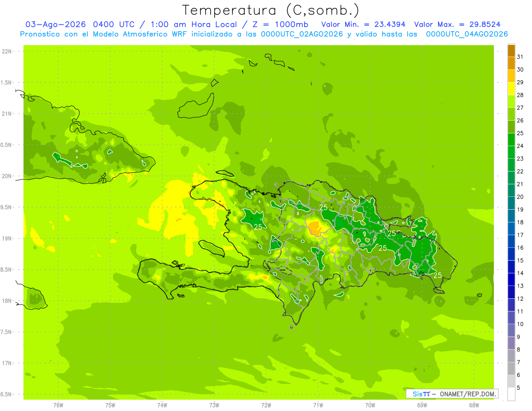The image size is (532, 411).
Task: Click the '68W' longitude label
Action: tap(474, 405)
